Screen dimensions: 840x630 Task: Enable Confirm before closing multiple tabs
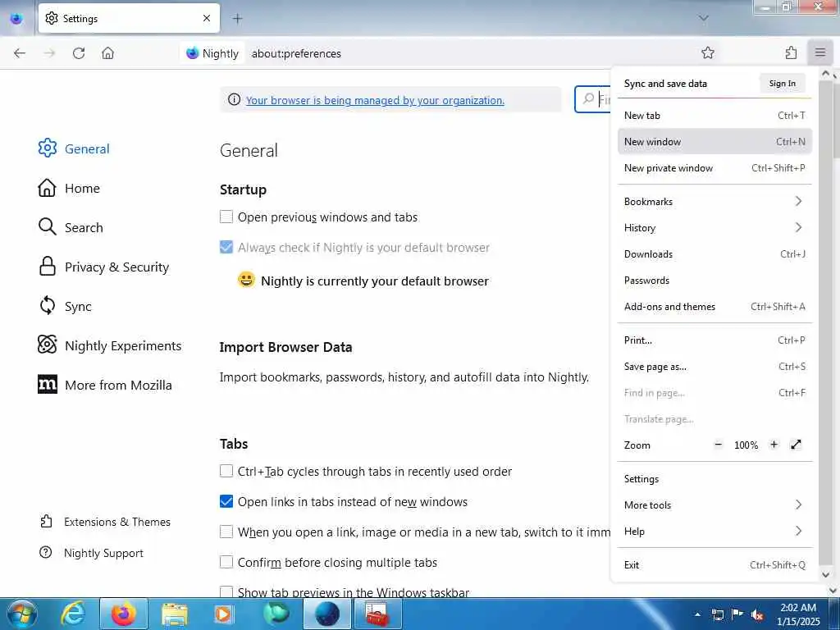(226, 562)
